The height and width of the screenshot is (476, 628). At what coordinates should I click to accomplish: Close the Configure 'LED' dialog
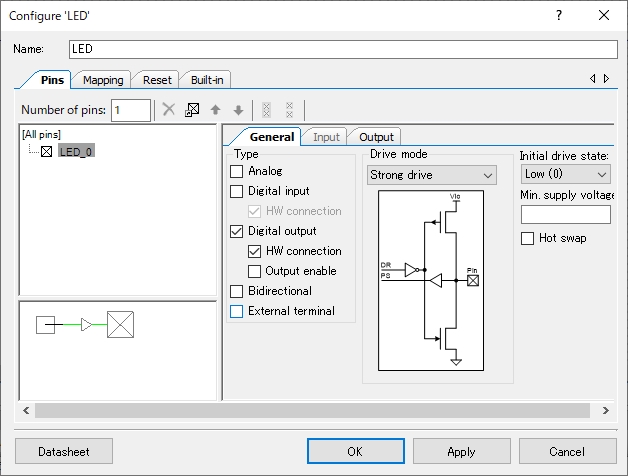(604, 15)
